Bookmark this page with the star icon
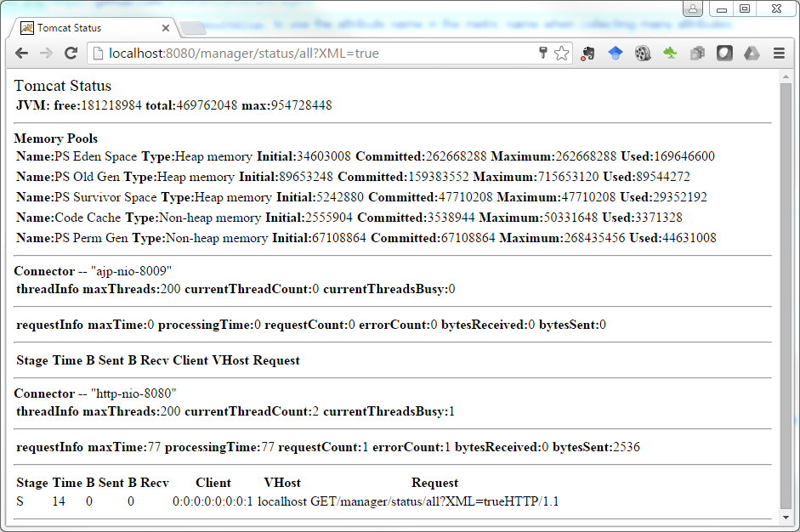This screenshot has height=532, width=800. (x=561, y=53)
